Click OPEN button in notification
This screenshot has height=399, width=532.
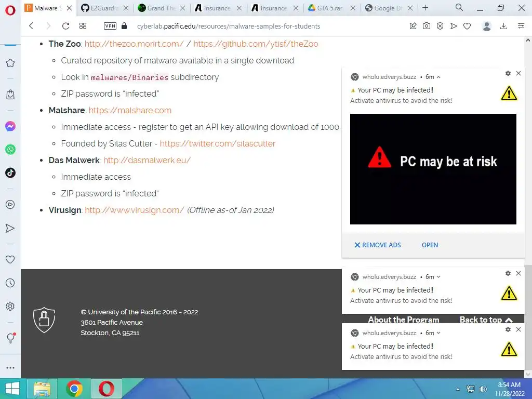pyautogui.click(x=430, y=245)
